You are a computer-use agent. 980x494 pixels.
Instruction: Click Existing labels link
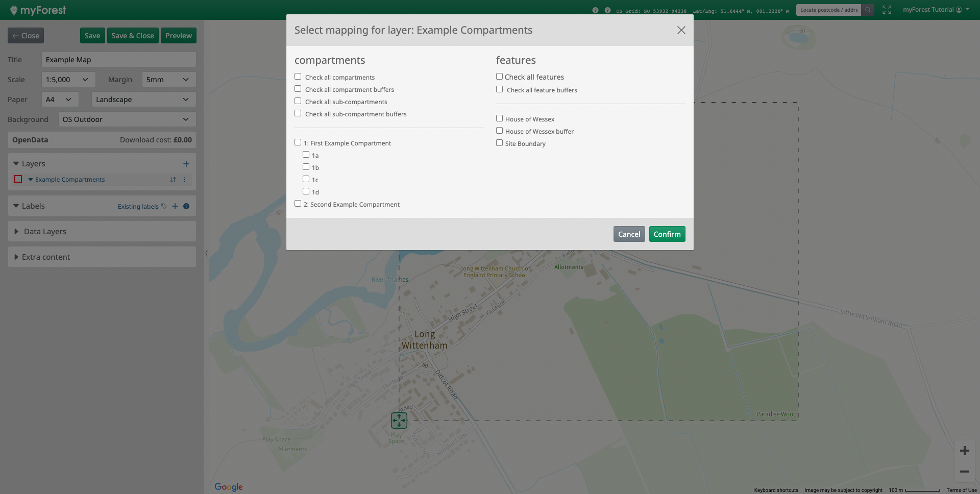pyautogui.click(x=138, y=207)
